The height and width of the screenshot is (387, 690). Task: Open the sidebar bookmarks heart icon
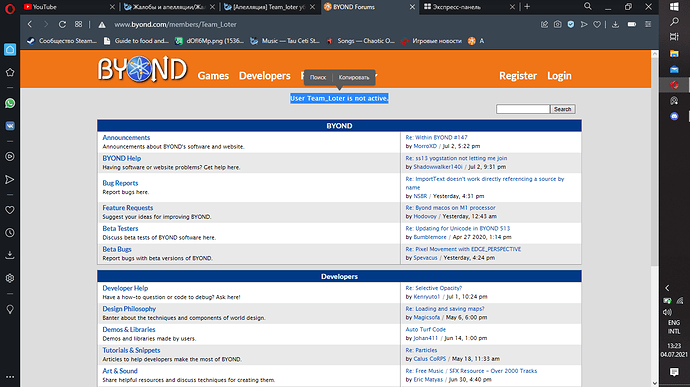pos(10,210)
